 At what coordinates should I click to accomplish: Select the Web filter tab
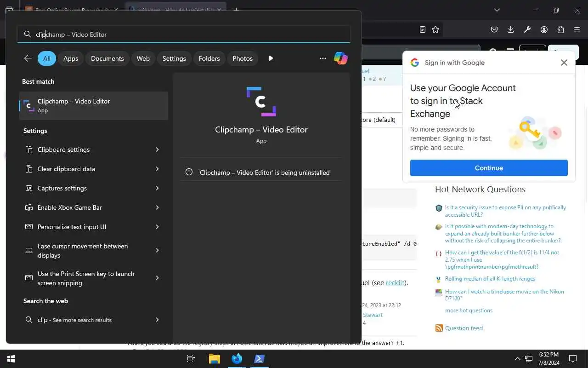143,58
